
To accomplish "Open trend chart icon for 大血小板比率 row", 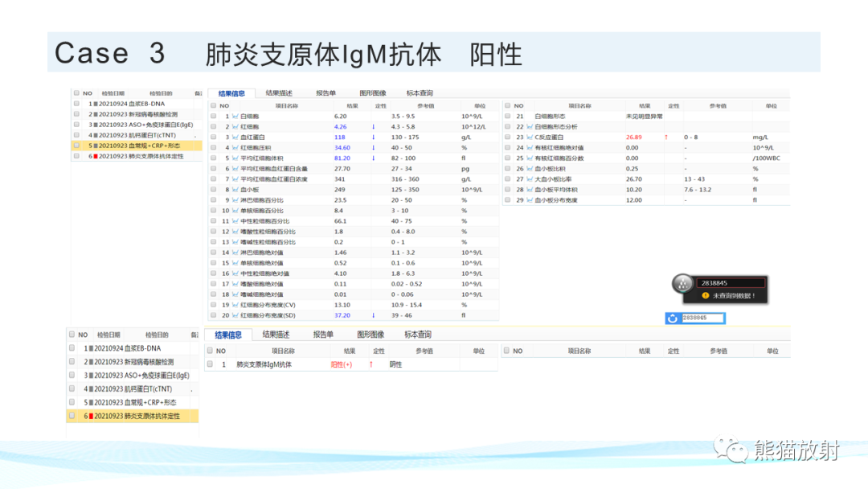I will point(530,179).
